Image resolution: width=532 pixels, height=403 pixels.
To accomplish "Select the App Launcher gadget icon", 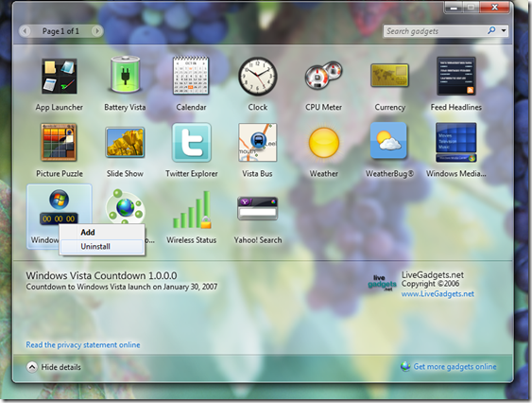I will click(59, 76).
